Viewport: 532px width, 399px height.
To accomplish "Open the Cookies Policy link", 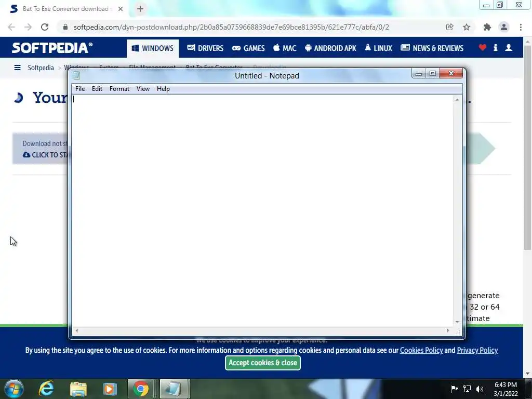I will 421,350.
